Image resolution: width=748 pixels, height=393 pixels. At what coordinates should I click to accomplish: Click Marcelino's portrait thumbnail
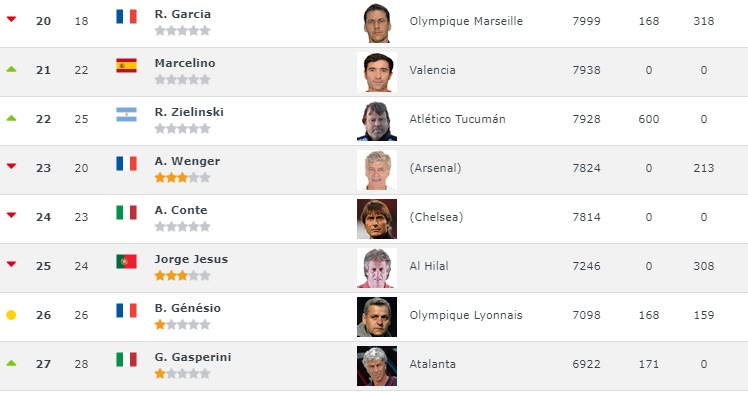[377, 72]
